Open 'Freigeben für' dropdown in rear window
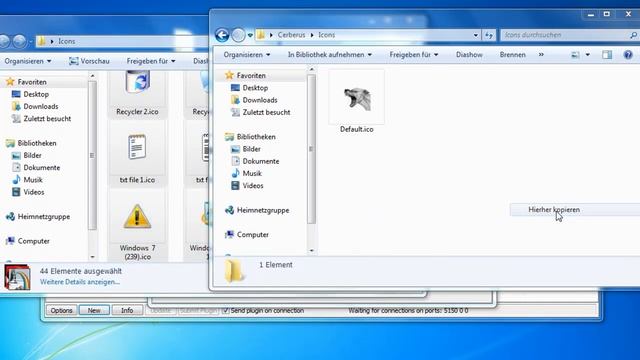The image size is (640, 360). coord(151,61)
